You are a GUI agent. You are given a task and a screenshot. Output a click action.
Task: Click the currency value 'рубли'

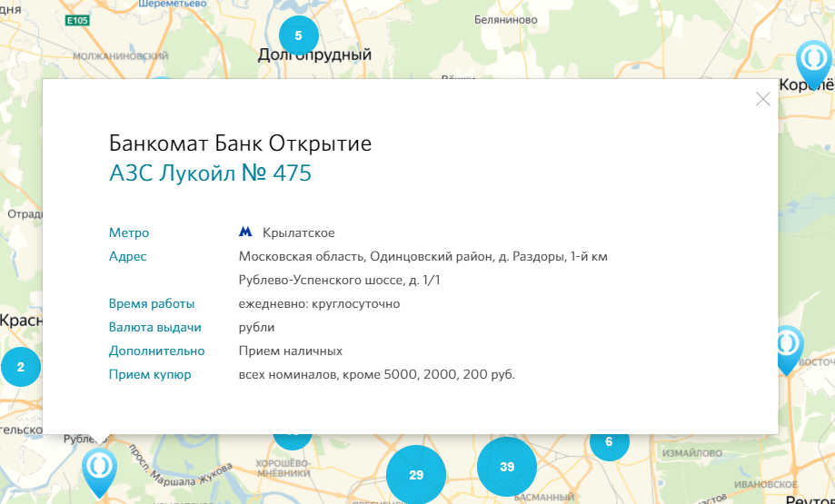(x=256, y=327)
